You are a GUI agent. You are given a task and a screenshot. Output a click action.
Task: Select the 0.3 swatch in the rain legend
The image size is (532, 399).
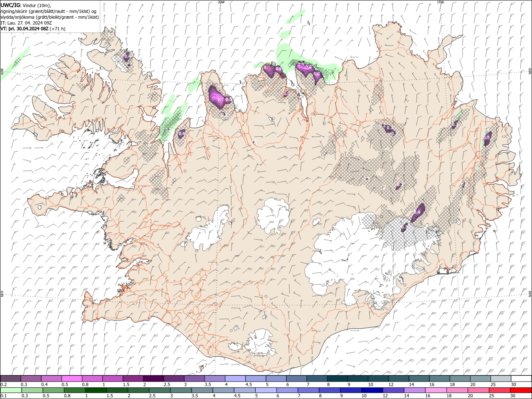[x=32, y=390]
